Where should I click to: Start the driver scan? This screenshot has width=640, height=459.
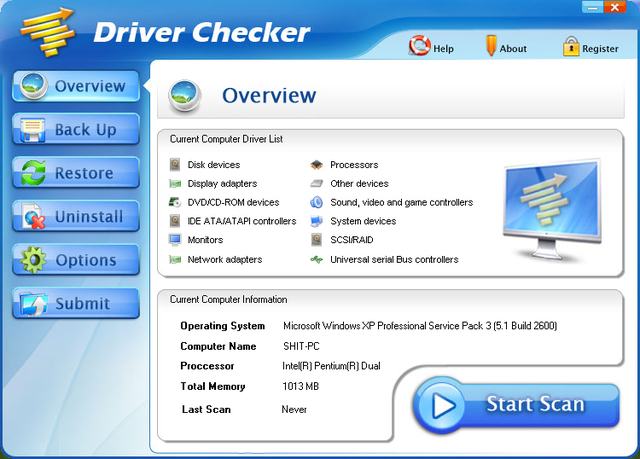pos(516,405)
